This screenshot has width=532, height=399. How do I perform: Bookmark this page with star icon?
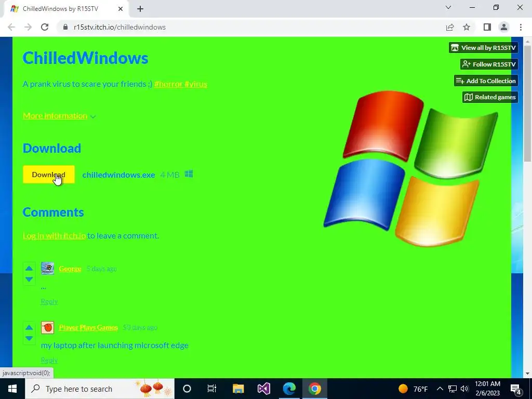(x=467, y=27)
